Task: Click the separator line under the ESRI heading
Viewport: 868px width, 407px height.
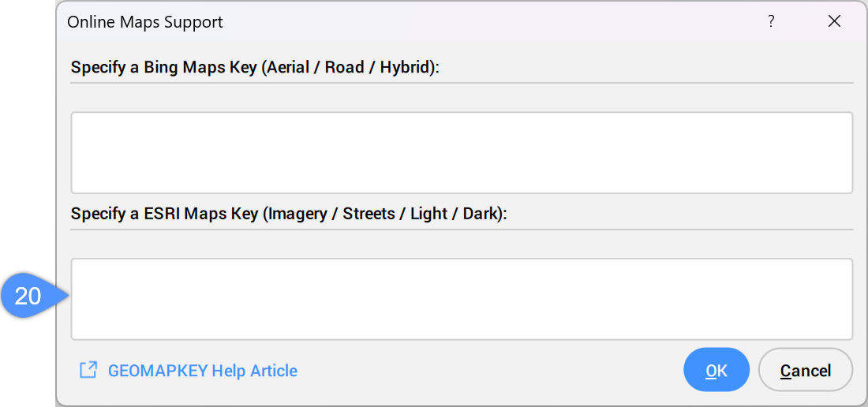Action: pyautogui.click(x=462, y=229)
